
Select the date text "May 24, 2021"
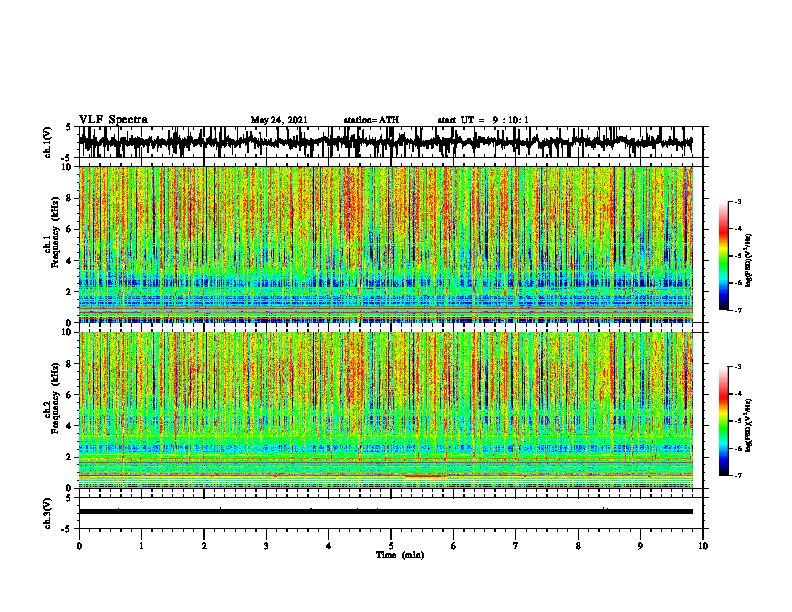tap(279, 120)
